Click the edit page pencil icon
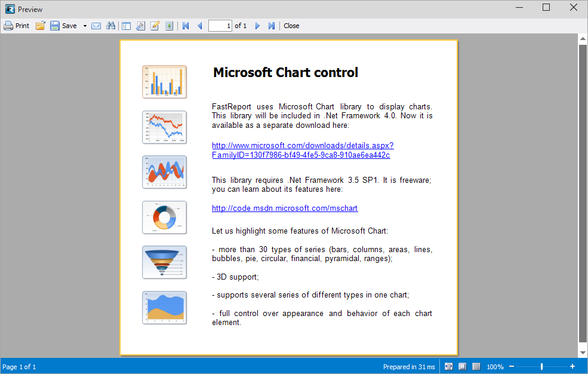This screenshot has width=588, height=374. (x=155, y=26)
